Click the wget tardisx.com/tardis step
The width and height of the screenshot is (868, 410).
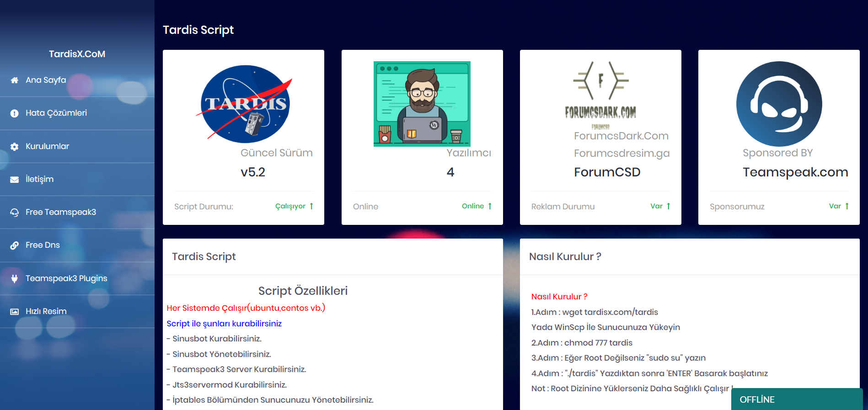595,312
